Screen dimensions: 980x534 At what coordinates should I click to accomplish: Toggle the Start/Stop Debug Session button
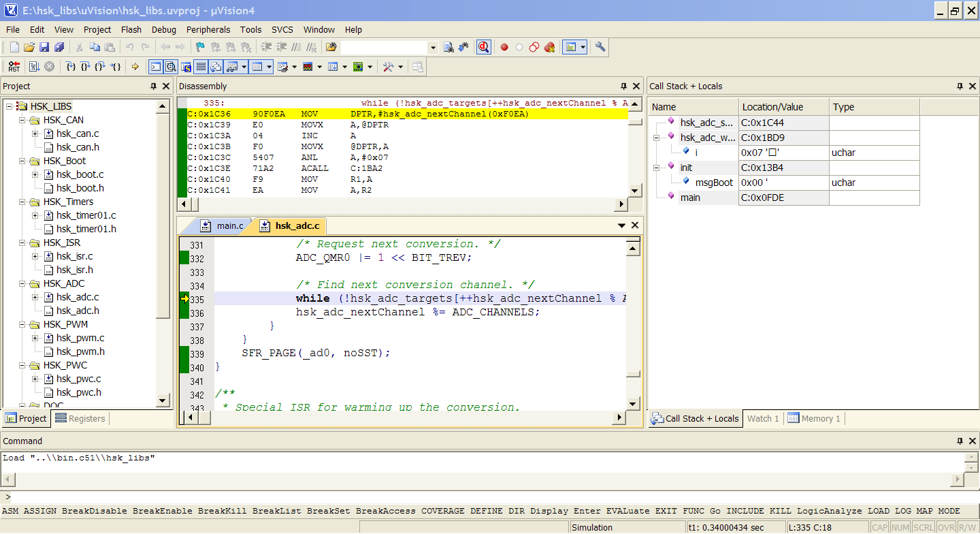(x=483, y=47)
